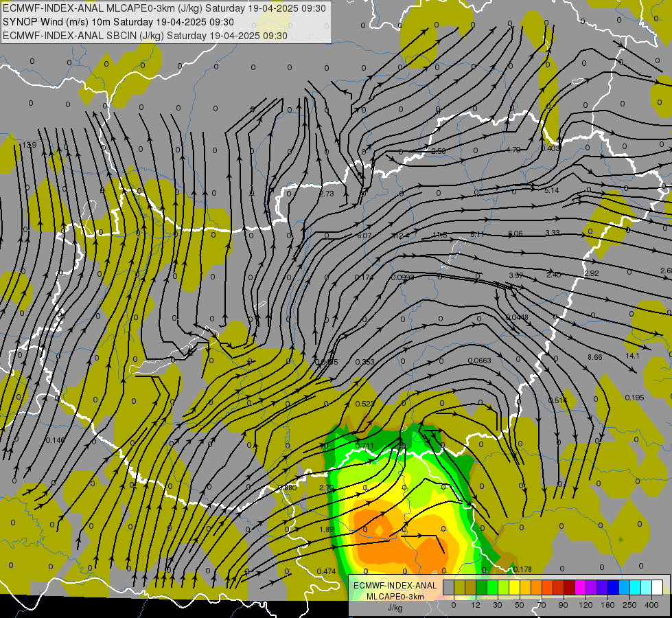Click the map value 12.4
672x618 pixels.
pos(402,236)
